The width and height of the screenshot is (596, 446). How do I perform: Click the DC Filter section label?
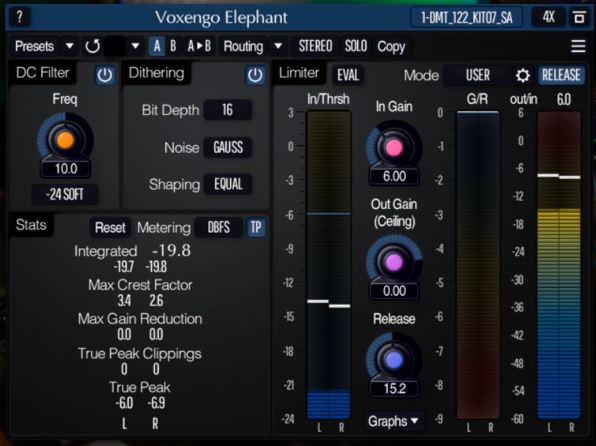43,72
